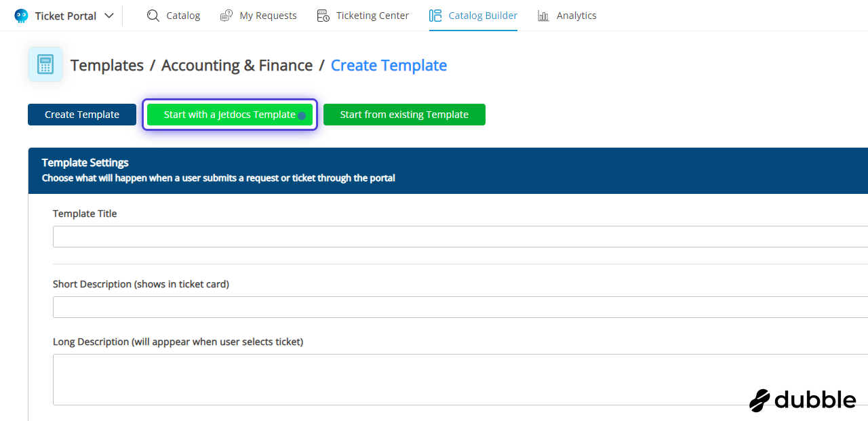
Task: Click the Catalog Builder layout icon
Action: click(435, 16)
